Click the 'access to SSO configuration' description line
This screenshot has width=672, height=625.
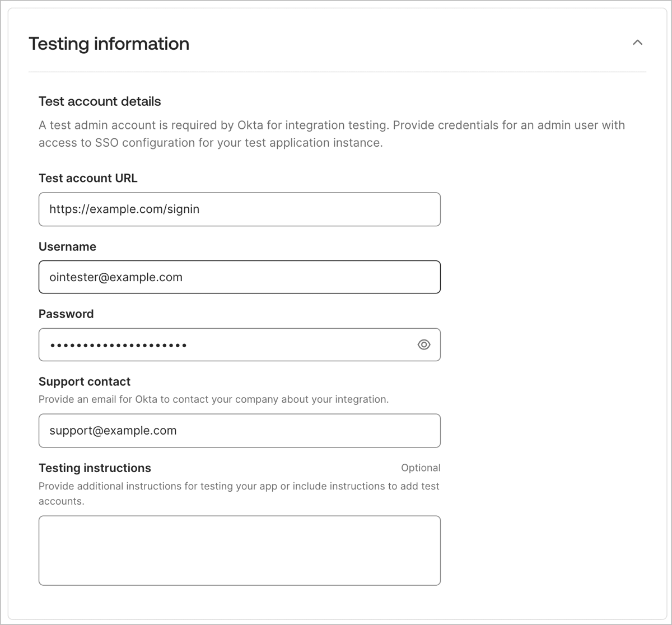211,143
